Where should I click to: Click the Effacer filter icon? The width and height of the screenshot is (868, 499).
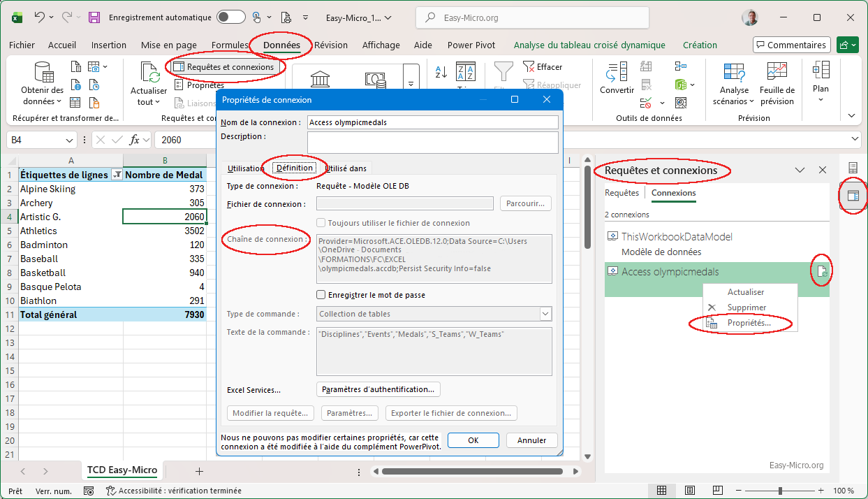point(529,67)
